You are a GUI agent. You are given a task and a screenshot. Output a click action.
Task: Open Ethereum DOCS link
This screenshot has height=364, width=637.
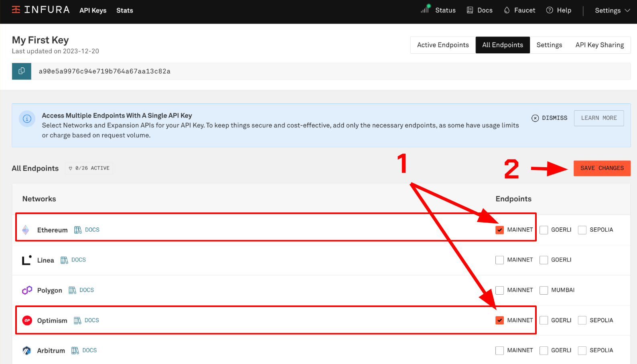click(92, 230)
